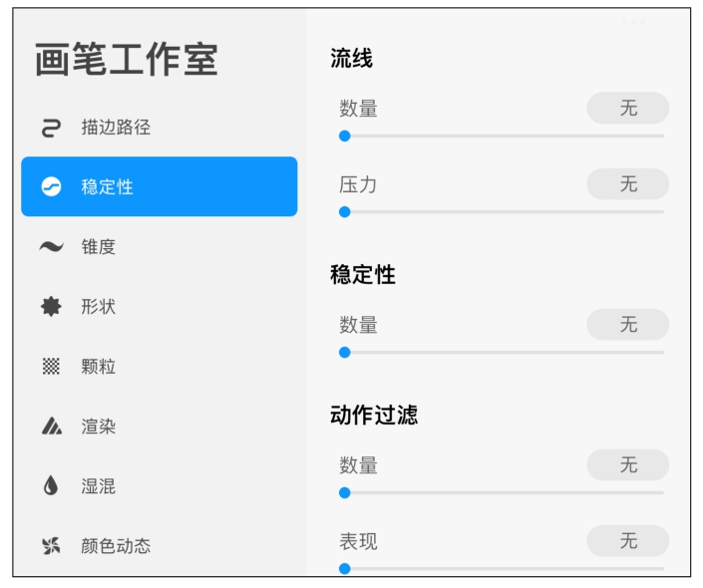Switch to the 锥度 tab label

point(98,247)
